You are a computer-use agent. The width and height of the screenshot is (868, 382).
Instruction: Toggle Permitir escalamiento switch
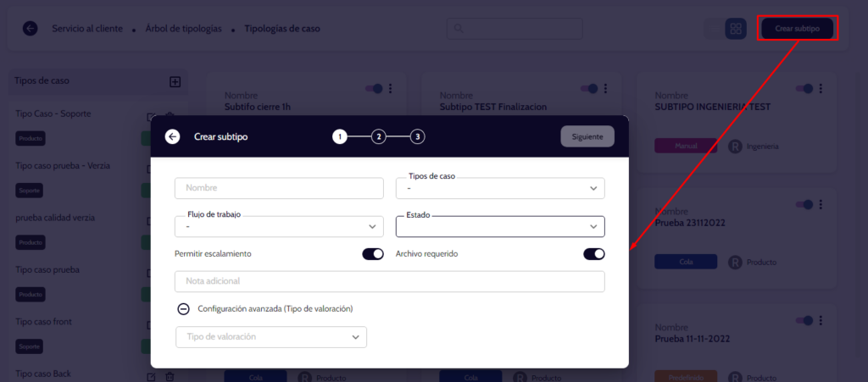pyautogui.click(x=373, y=253)
